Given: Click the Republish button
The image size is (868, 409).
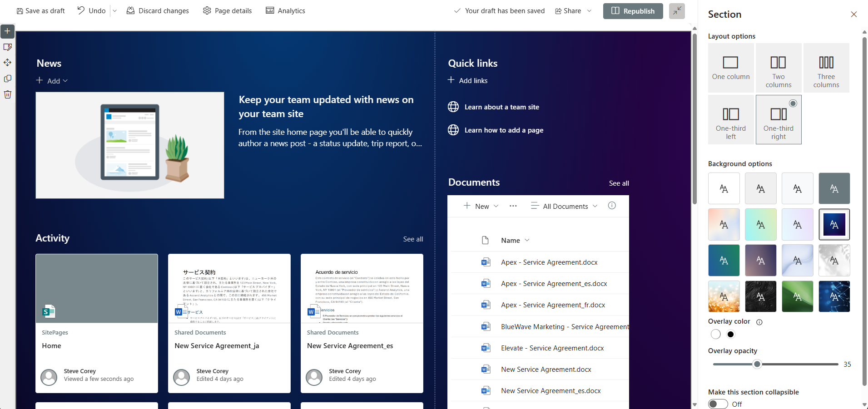Looking at the screenshot, I should [x=633, y=11].
